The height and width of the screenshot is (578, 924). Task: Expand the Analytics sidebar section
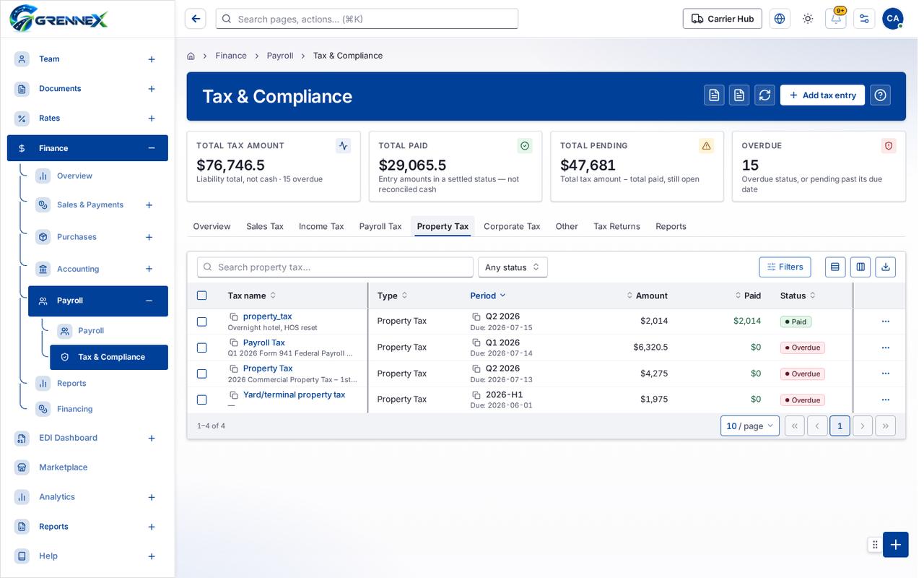(x=152, y=497)
